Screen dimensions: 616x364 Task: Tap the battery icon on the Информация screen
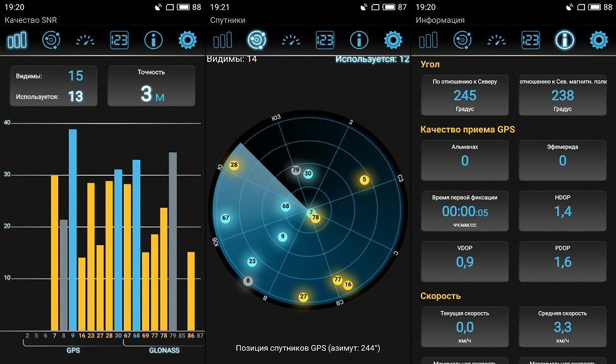[595, 7]
